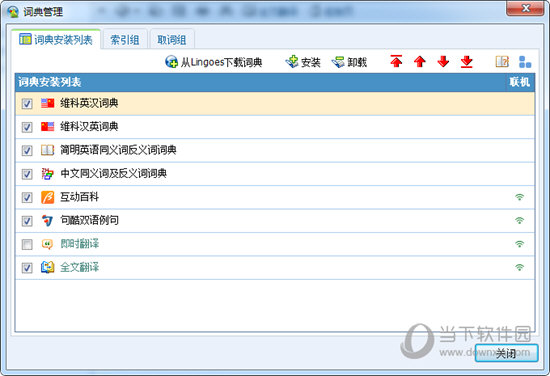
Task: Select the 句酷双语例句 entry
Action: [x=275, y=221]
